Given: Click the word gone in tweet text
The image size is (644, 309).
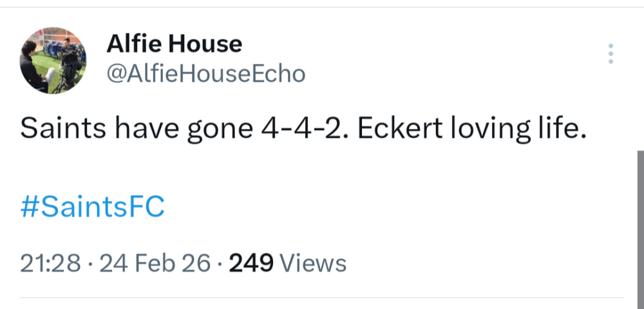Looking at the screenshot, I should tap(217, 131).
